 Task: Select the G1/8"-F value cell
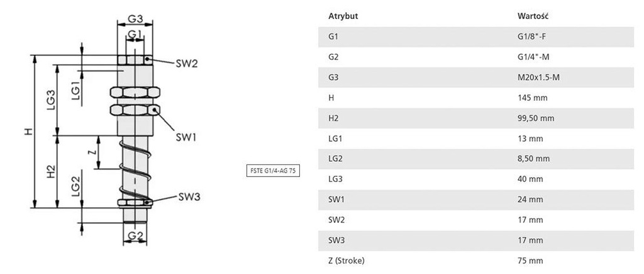pos(531,37)
